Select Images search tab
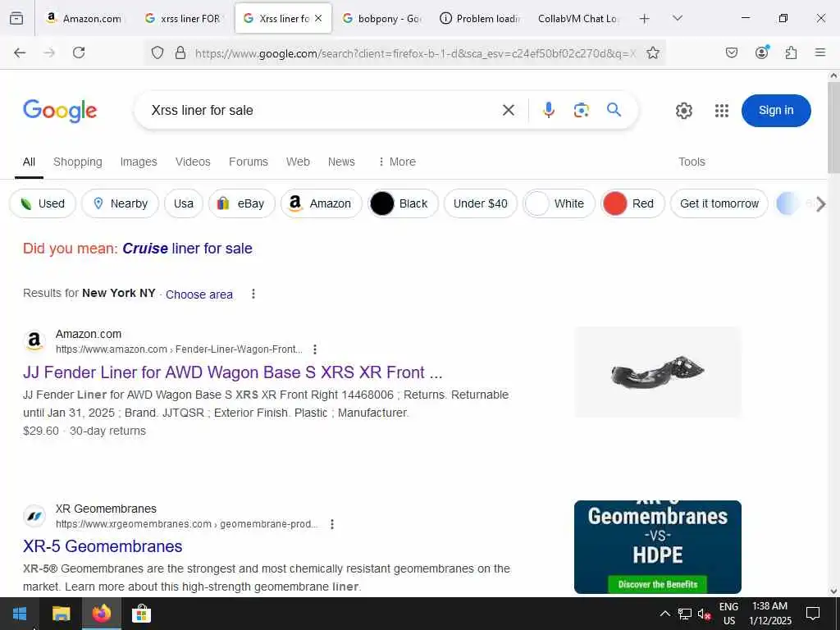The width and height of the screenshot is (840, 630). [x=138, y=162]
